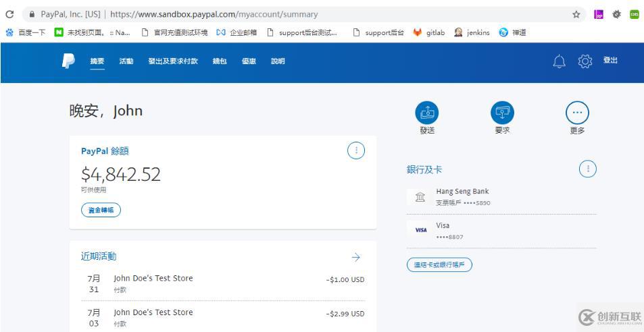Screen dimensions: 644x332
Task: Open the purple RP extension icon
Action: (599, 14)
